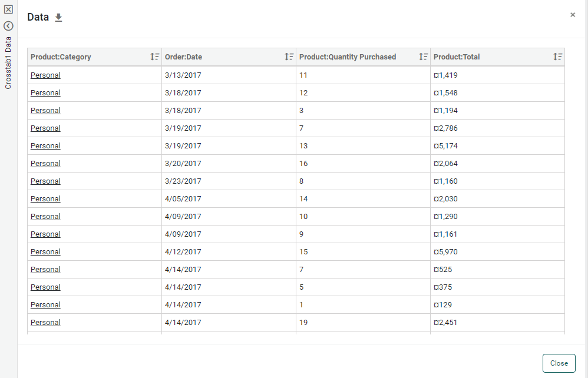The image size is (588, 378).
Task: Collapse the panel with the back chevron icon
Action: click(8, 26)
